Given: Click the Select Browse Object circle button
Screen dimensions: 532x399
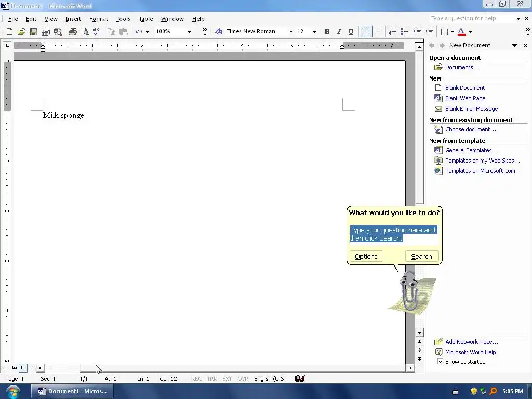Looking at the screenshot, I should point(420,350).
